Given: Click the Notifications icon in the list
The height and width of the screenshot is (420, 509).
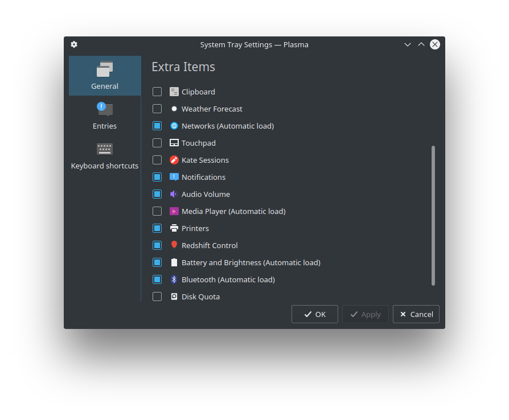Looking at the screenshot, I should pyautogui.click(x=174, y=177).
